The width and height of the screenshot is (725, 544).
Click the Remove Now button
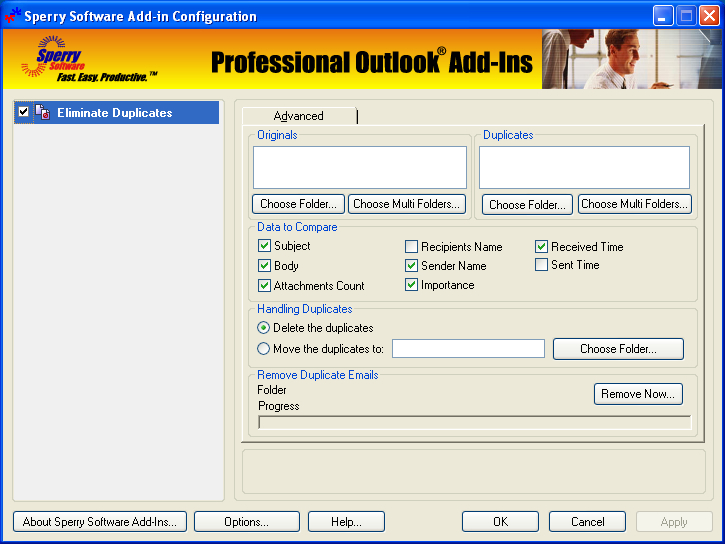638,394
